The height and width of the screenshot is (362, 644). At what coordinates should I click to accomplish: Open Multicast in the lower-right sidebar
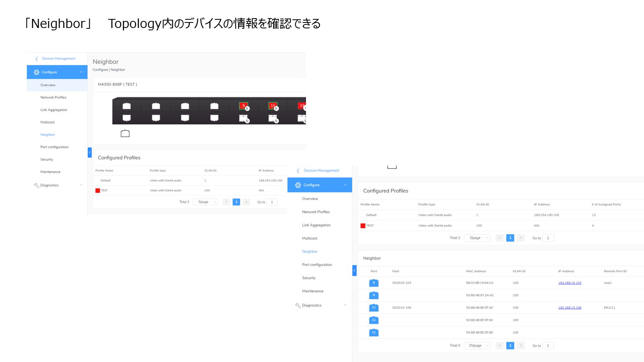[x=310, y=239]
